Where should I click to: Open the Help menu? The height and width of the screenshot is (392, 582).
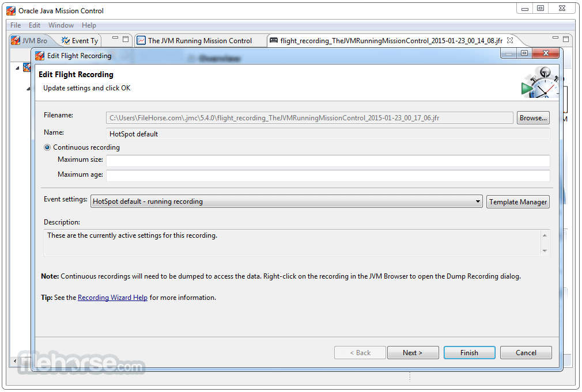coord(89,25)
